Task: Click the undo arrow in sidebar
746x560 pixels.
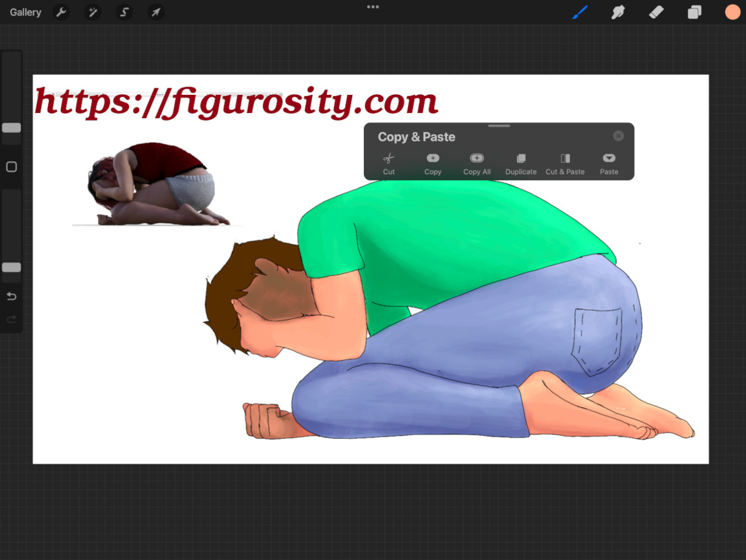Action: pyautogui.click(x=11, y=297)
